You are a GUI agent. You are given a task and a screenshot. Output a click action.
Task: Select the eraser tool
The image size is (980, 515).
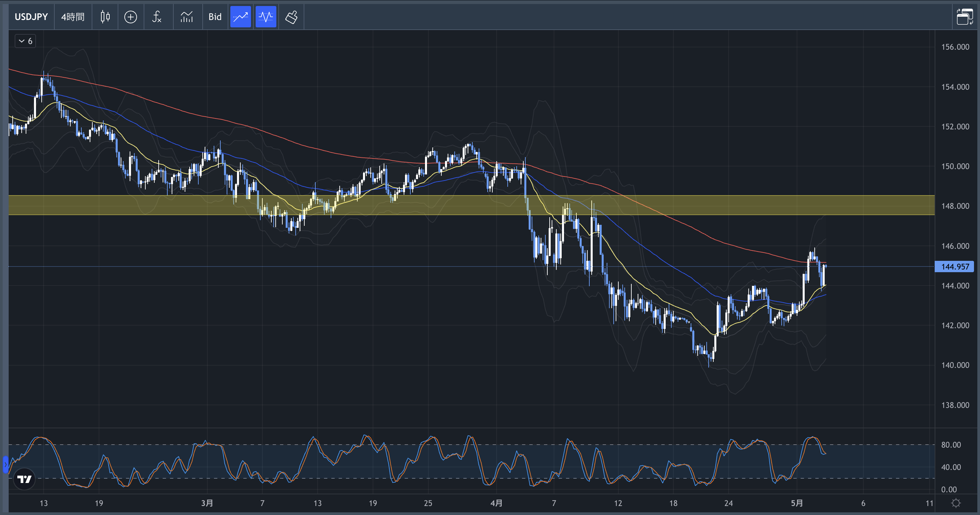point(291,17)
